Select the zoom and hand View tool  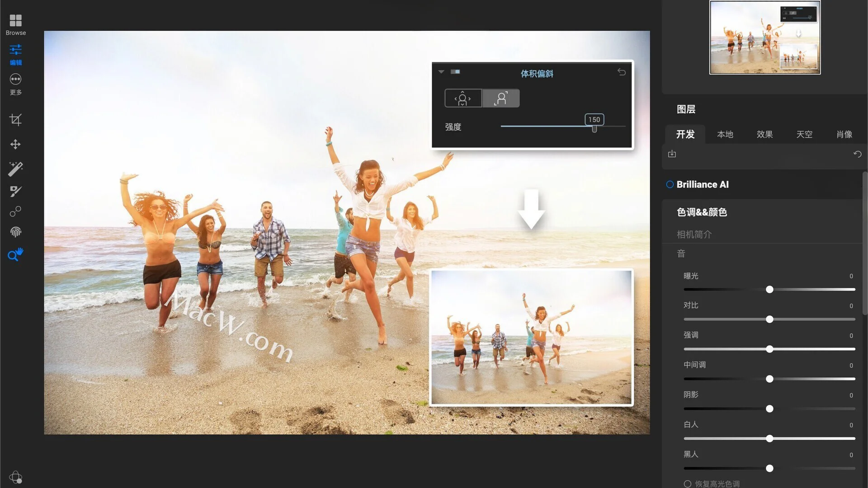point(15,254)
